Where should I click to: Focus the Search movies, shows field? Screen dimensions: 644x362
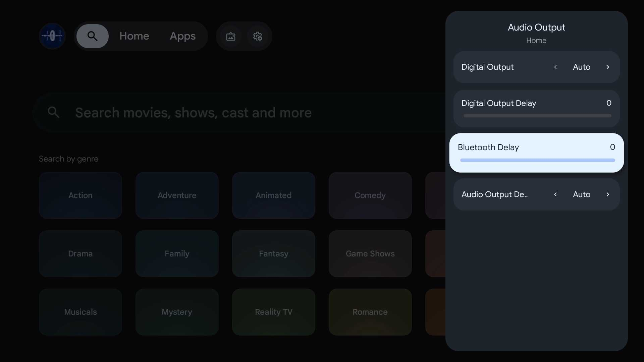pos(239,113)
